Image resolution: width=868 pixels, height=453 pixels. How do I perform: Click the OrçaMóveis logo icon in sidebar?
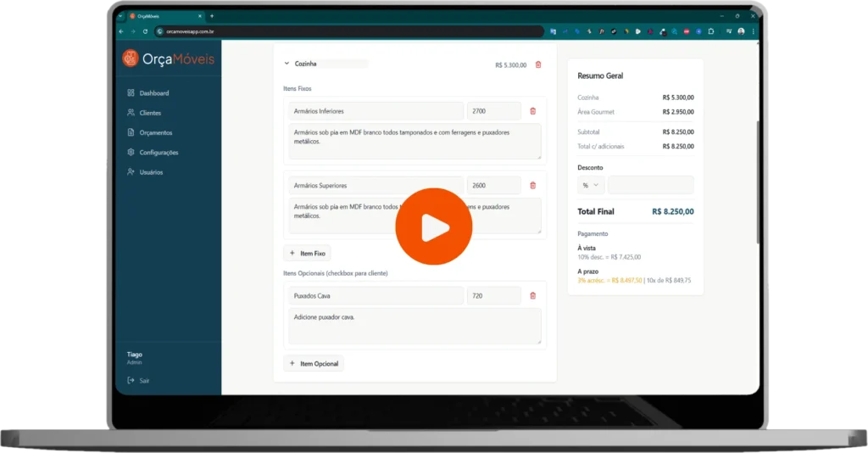pos(130,58)
